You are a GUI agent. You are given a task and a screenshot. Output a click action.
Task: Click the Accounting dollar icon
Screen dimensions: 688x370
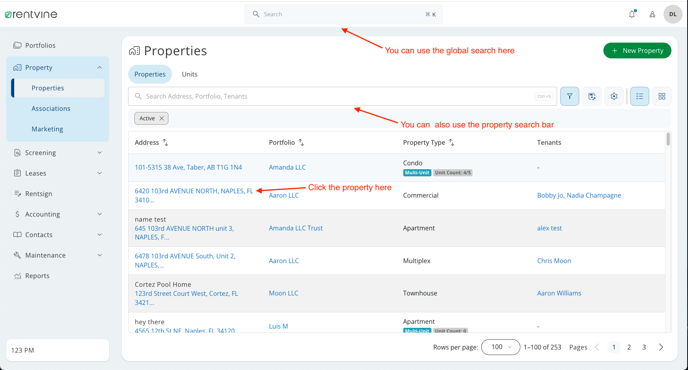click(17, 214)
